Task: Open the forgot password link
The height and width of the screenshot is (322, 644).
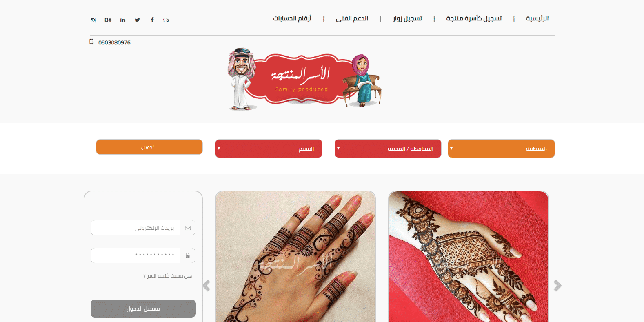Action: 167,276
